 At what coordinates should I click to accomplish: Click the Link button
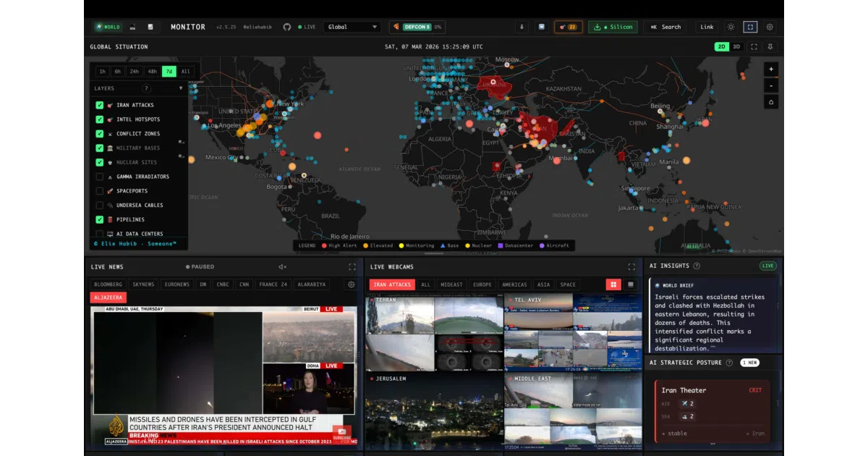tap(707, 27)
